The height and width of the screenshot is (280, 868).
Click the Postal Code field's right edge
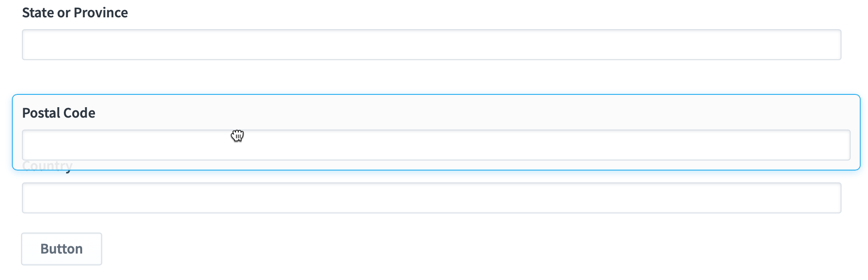[x=850, y=145]
